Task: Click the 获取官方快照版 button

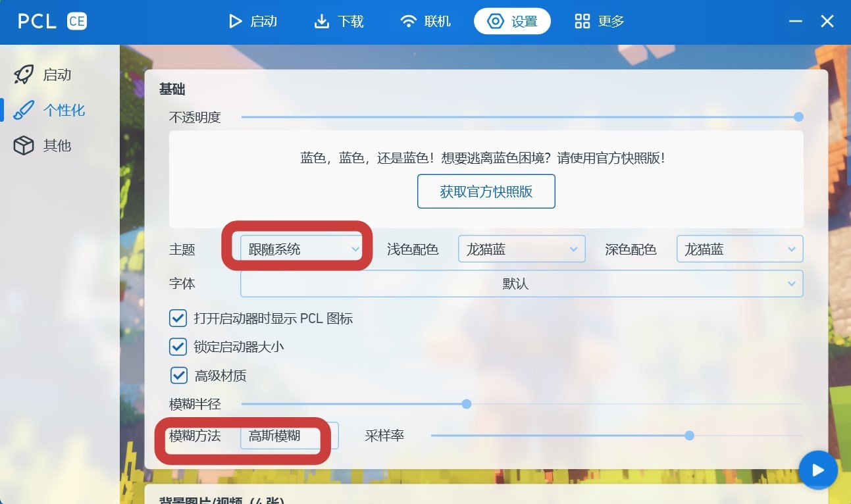Action: tap(486, 191)
